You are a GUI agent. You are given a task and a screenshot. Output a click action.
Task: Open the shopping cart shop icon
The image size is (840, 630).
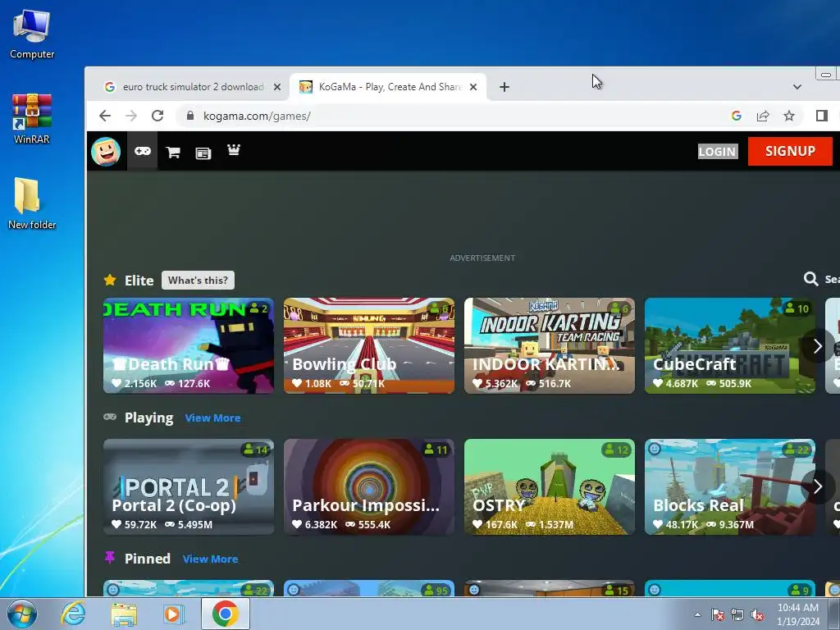[172, 152]
